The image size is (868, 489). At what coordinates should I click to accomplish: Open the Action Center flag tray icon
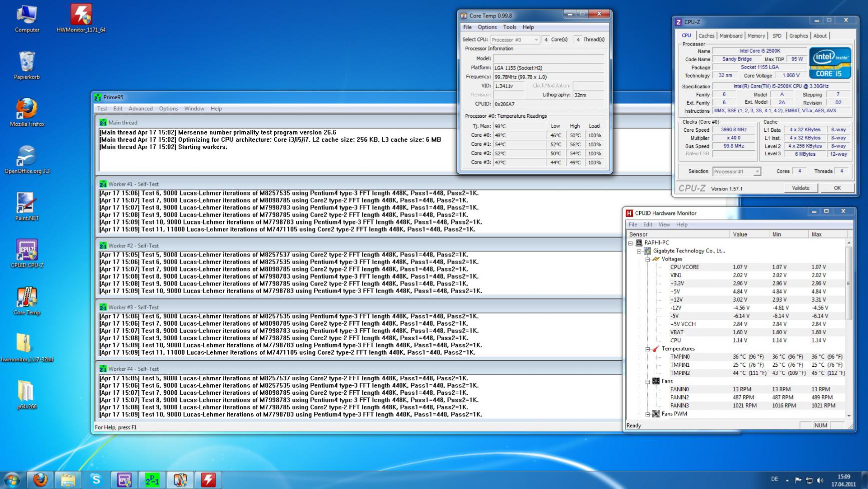(x=798, y=480)
